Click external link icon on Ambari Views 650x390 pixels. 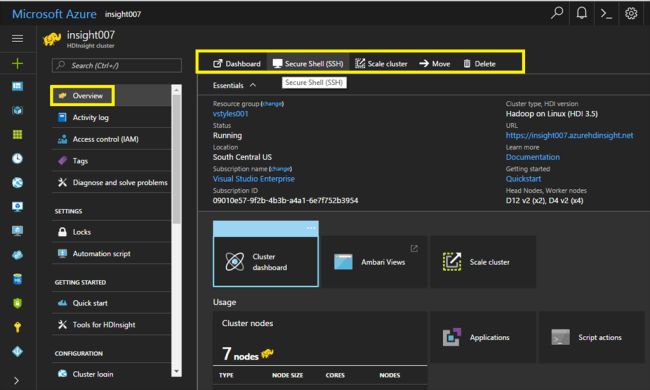414,248
